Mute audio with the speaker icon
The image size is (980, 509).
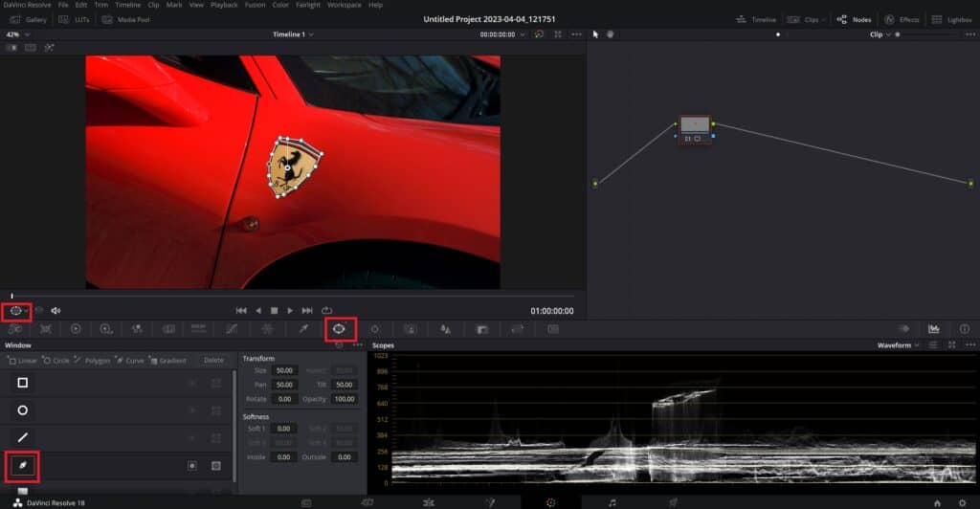(56, 310)
